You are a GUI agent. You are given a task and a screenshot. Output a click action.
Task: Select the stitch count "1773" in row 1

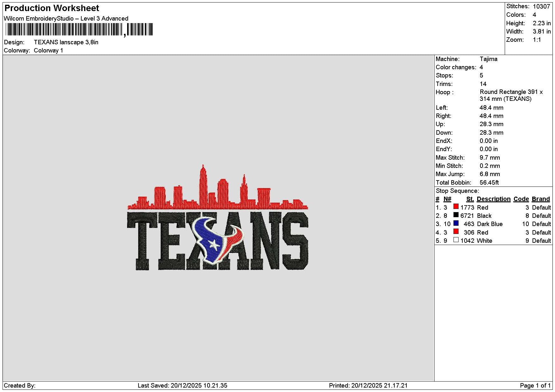[x=467, y=207]
